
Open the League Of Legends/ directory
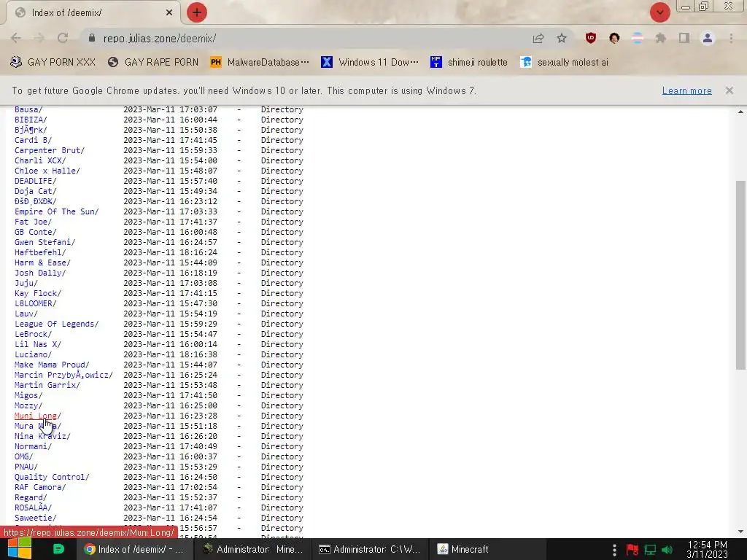coord(57,324)
